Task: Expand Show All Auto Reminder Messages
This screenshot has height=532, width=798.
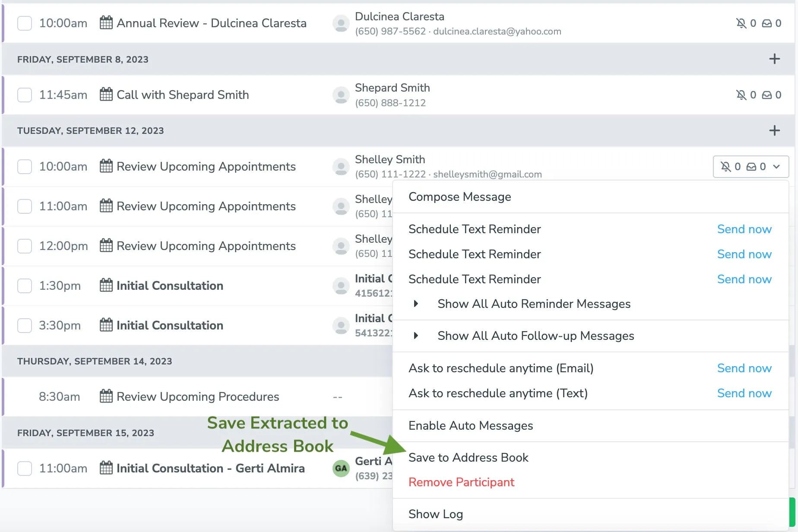Action: [x=534, y=304]
